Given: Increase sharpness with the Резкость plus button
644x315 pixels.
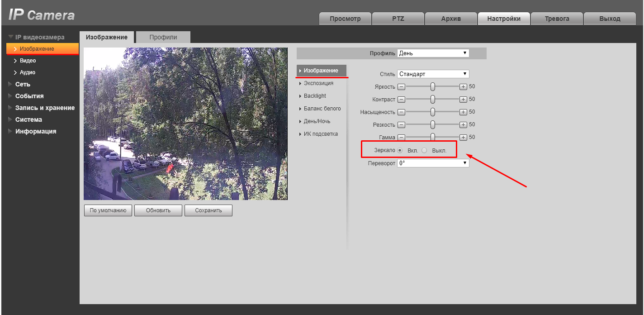Looking at the screenshot, I should (x=463, y=124).
